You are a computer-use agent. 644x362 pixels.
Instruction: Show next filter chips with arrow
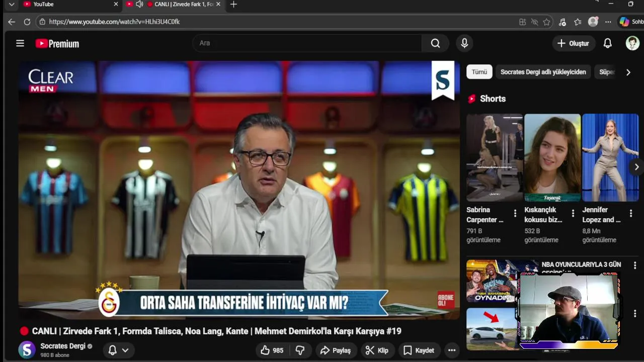point(628,72)
